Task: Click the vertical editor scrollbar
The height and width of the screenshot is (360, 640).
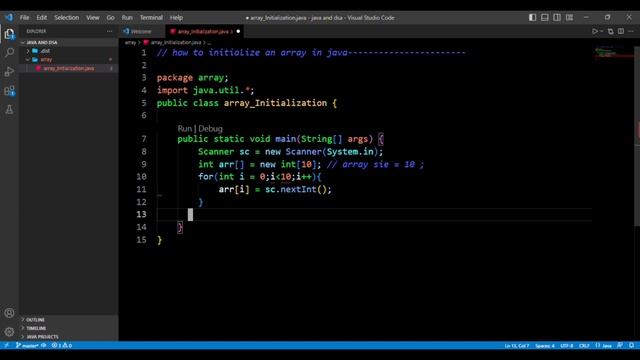Action: 637,135
